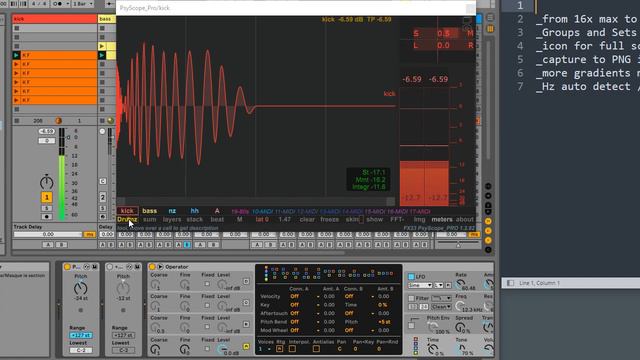Click oscillator A Coarse knob in bottom row
This screenshot has height=360, width=640.
coord(155,349)
